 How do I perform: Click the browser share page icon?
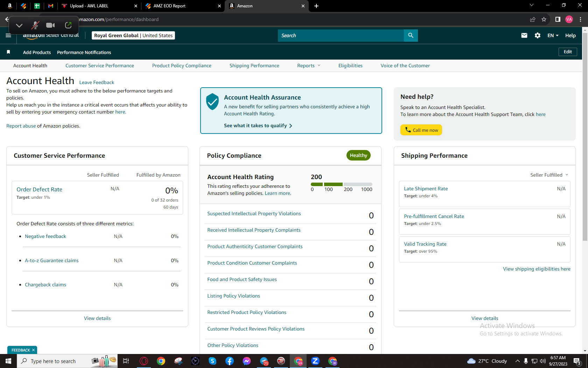coord(533,19)
